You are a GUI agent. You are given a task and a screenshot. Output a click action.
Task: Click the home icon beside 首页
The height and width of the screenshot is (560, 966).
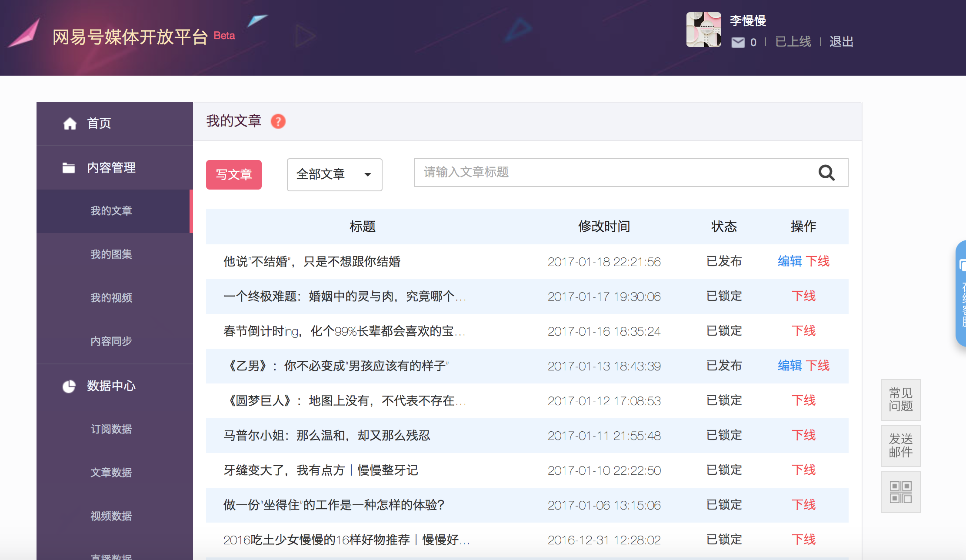[x=70, y=123]
